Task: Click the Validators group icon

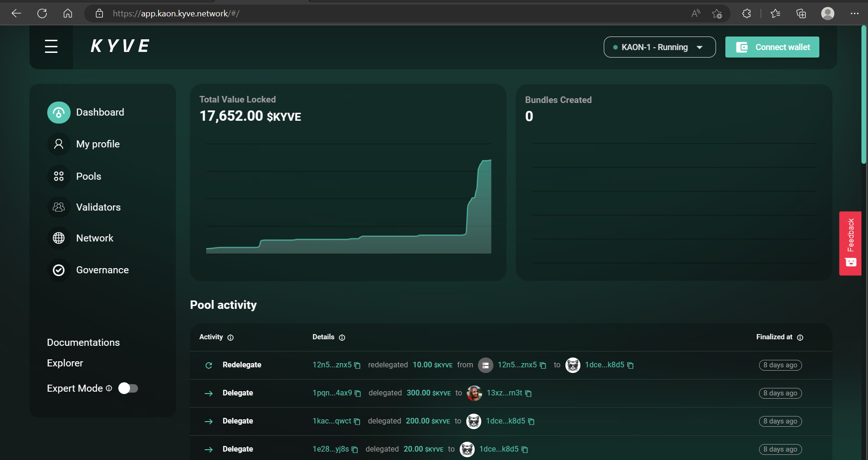Action: [59, 207]
